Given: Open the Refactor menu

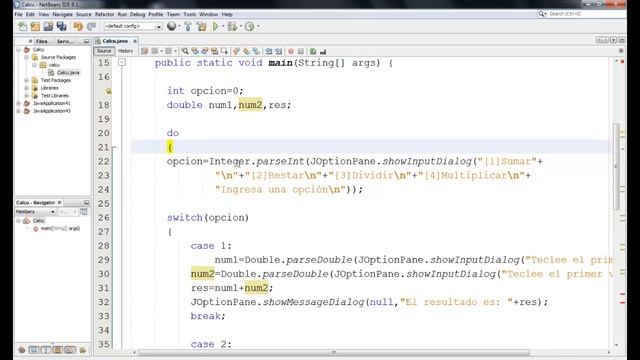Looking at the screenshot, I should point(104,14).
